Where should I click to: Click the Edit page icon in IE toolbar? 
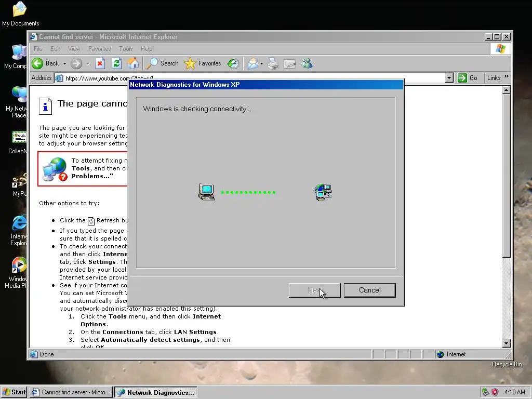(290, 63)
